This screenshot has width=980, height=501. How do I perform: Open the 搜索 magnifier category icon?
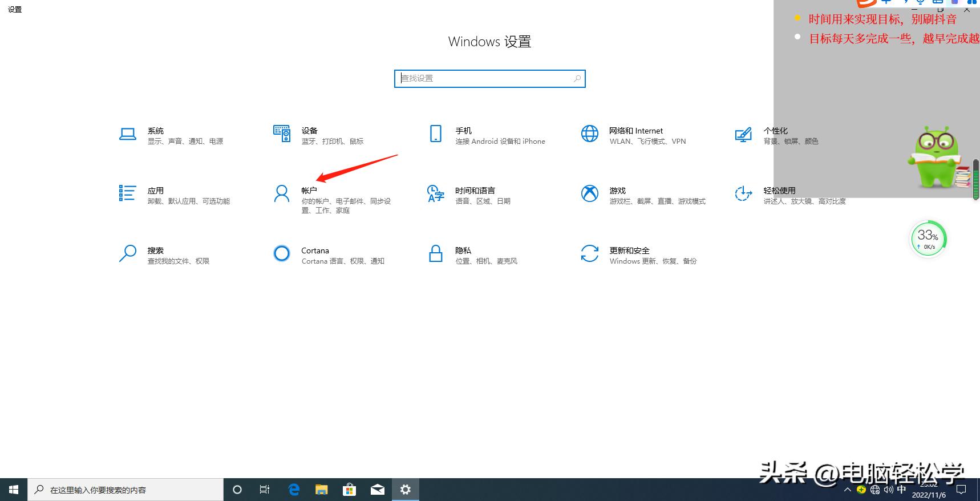click(x=127, y=253)
